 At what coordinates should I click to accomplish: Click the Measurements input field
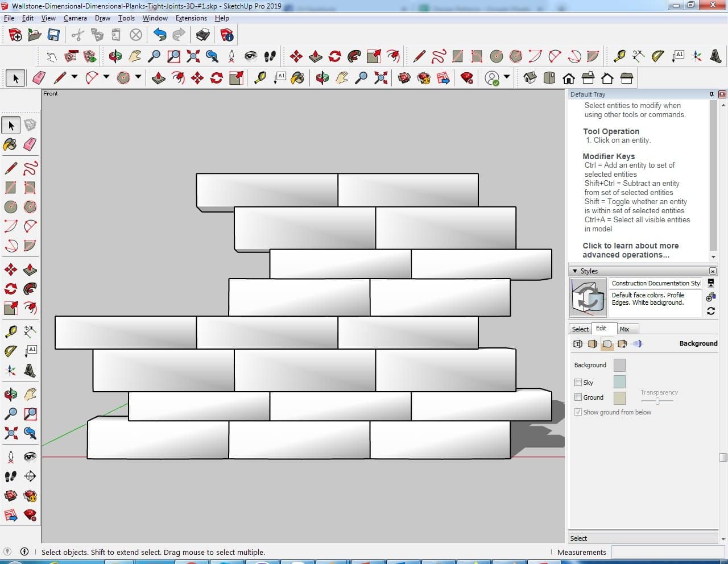pyautogui.click(x=667, y=552)
